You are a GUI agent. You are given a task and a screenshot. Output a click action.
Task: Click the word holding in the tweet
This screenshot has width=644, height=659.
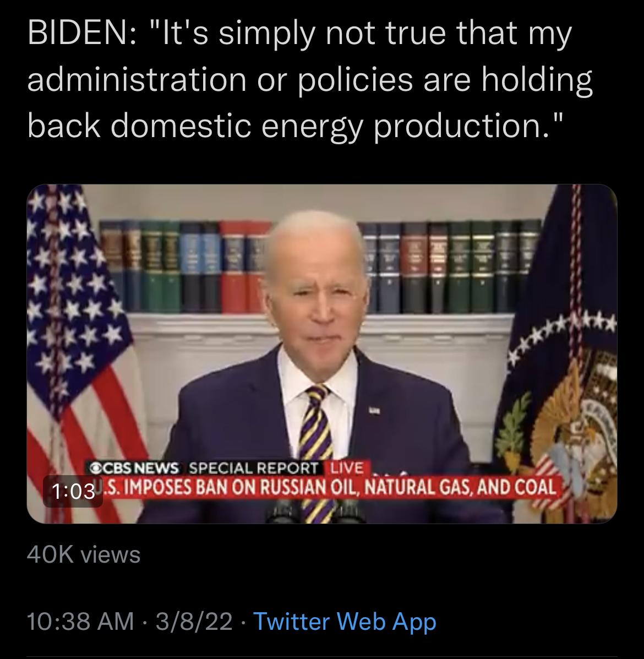[537, 80]
